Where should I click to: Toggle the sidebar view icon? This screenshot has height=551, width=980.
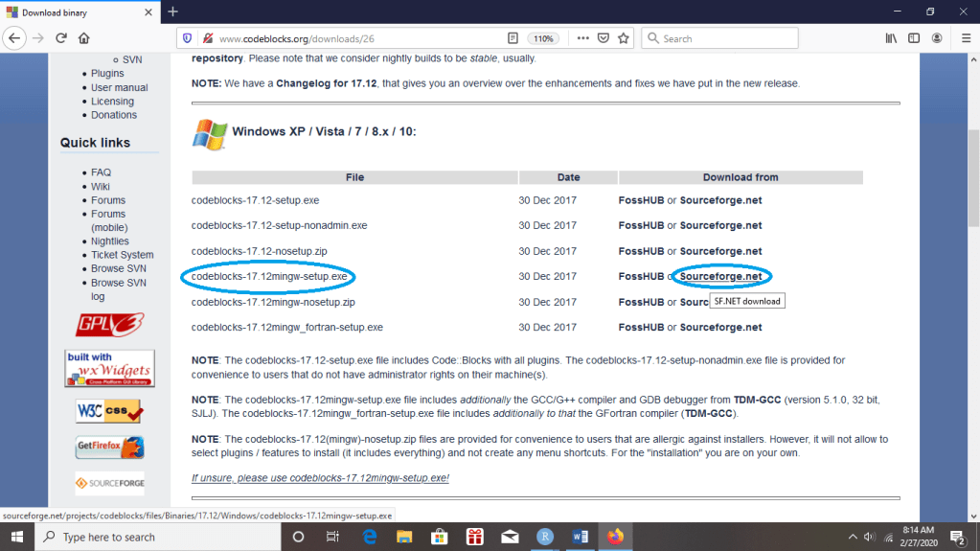pyautogui.click(x=914, y=38)
